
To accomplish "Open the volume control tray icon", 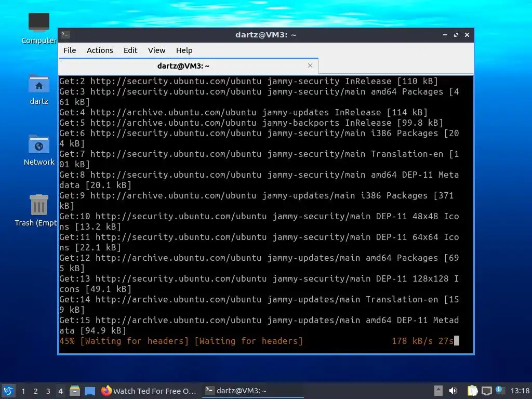I will coord(453,391).
